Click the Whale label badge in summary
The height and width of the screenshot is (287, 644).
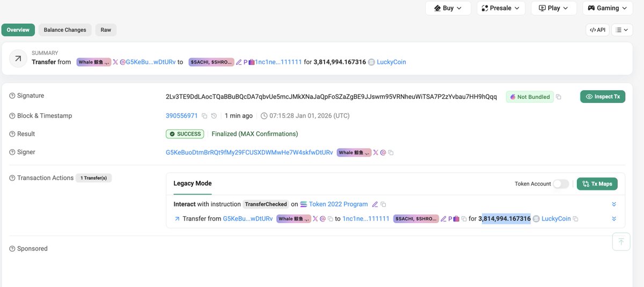coord(94,62)
